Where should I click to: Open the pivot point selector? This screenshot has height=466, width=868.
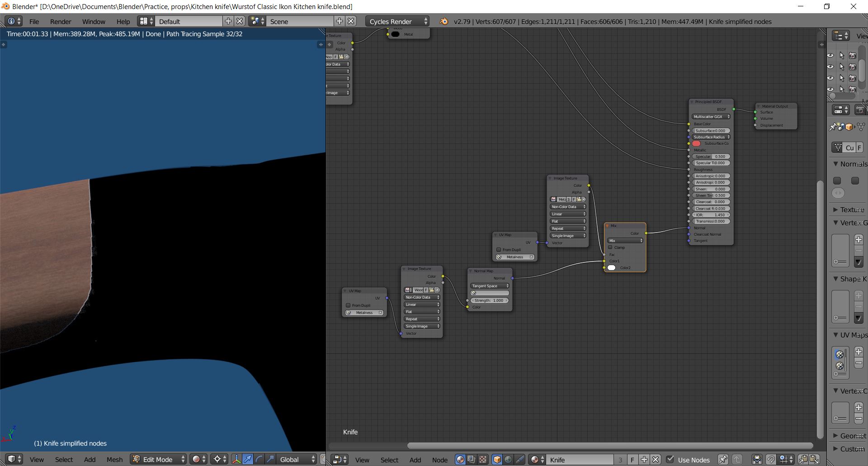(x=220, y=459)
